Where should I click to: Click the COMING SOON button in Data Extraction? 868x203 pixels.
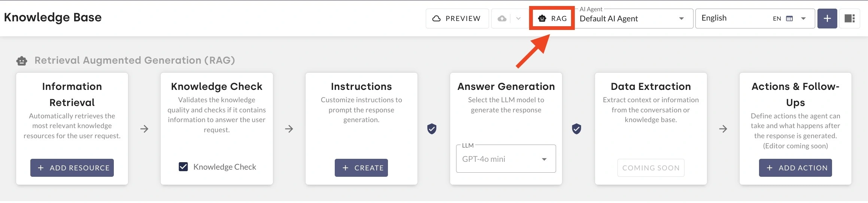click(x=651, y=168)
